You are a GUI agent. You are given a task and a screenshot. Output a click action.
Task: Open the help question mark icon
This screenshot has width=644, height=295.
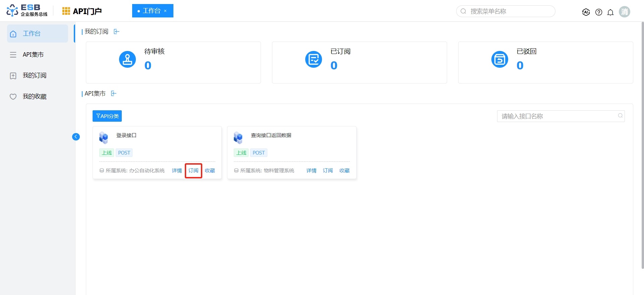point(599,12)
